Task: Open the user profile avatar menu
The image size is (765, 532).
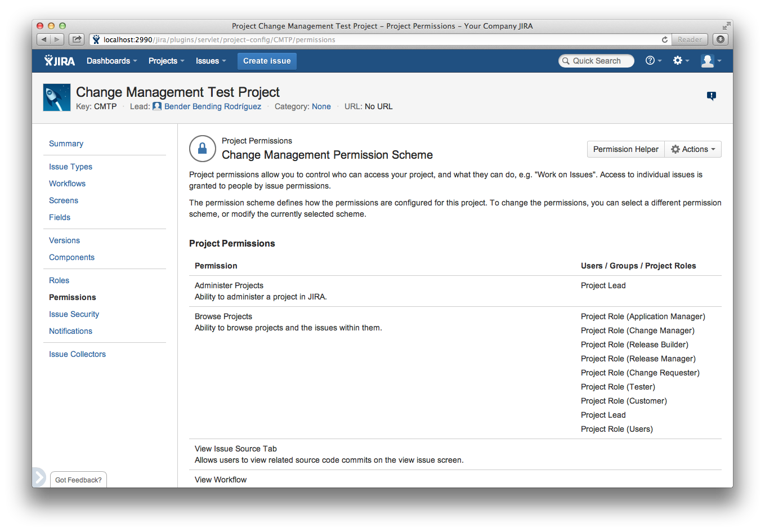Action: click(x=711, y=61)
